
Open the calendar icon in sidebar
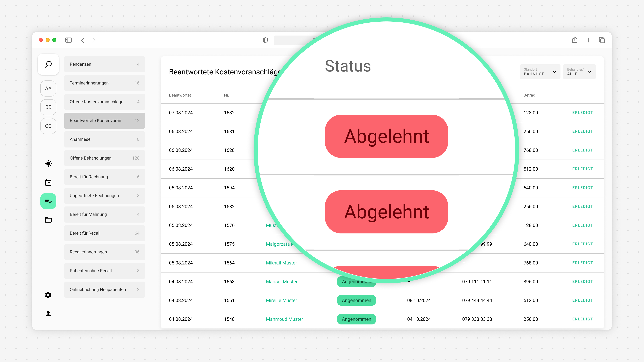[48, 182]
